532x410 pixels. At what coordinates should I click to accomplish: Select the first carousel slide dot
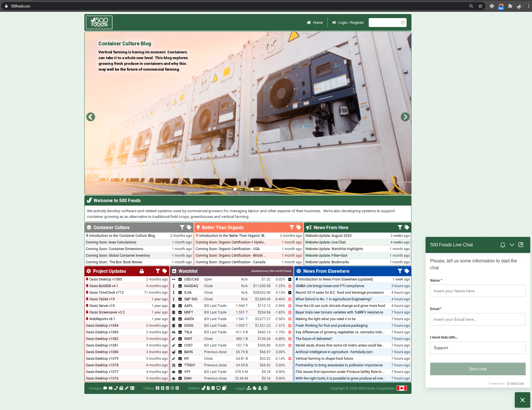point(235,189)
